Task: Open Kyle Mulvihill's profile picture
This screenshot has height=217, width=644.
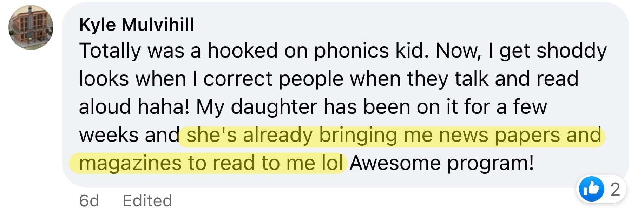Action: 31,27
